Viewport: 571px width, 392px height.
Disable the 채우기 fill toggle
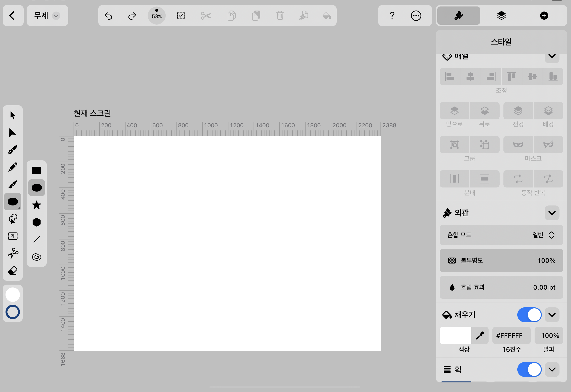coord(529,315)
